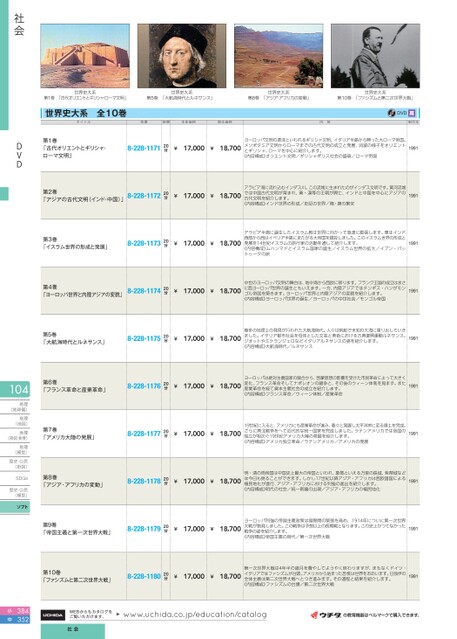
Task: Open the ancient ziggurat ruins thumbnail
Action: (x=85, y=55)
